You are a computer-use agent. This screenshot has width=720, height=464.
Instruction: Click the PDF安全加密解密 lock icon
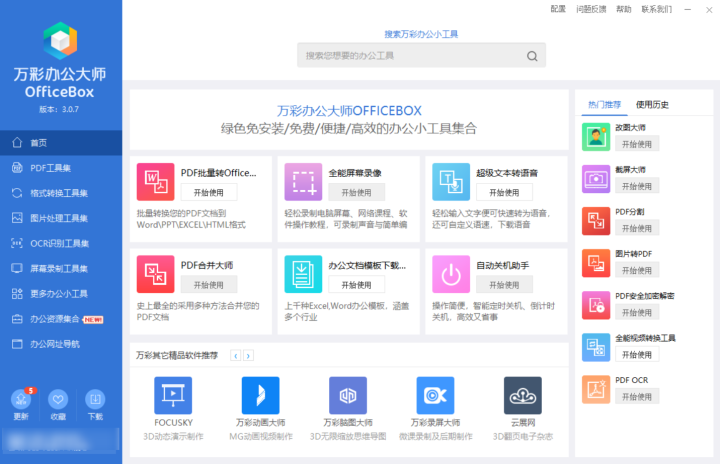[596, 305]
